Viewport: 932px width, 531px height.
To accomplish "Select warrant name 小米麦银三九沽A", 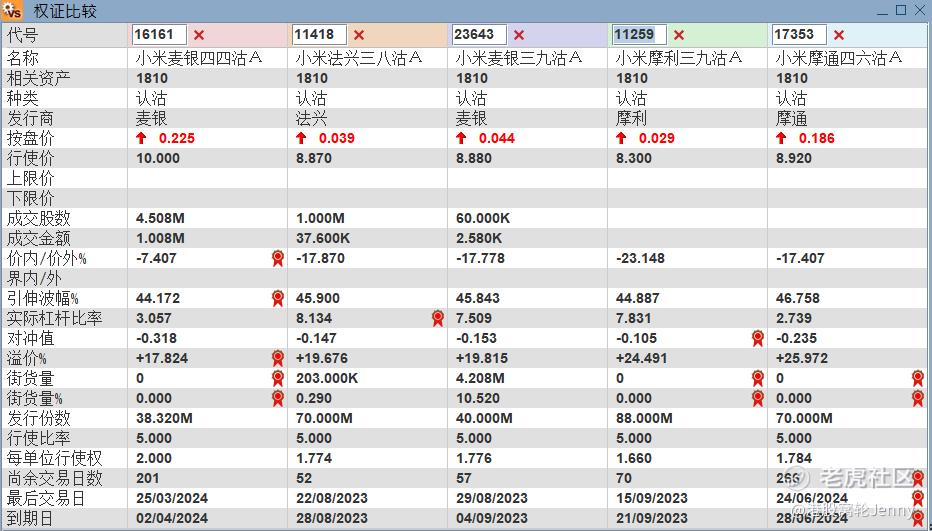I will [519, 58].
